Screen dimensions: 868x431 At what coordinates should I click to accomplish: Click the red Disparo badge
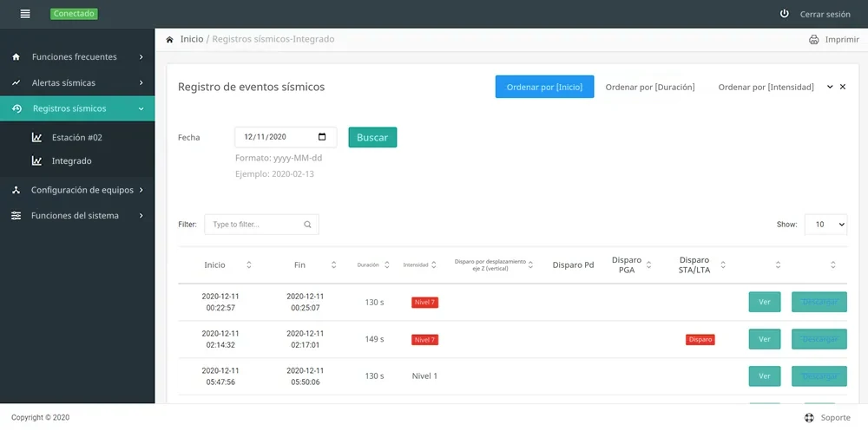coord(700,340)
